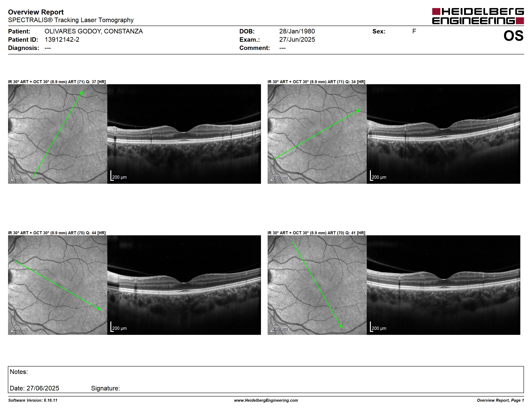Click the Signature field
The width and height of the screenshot is (532, 411).
pos(105,388)
